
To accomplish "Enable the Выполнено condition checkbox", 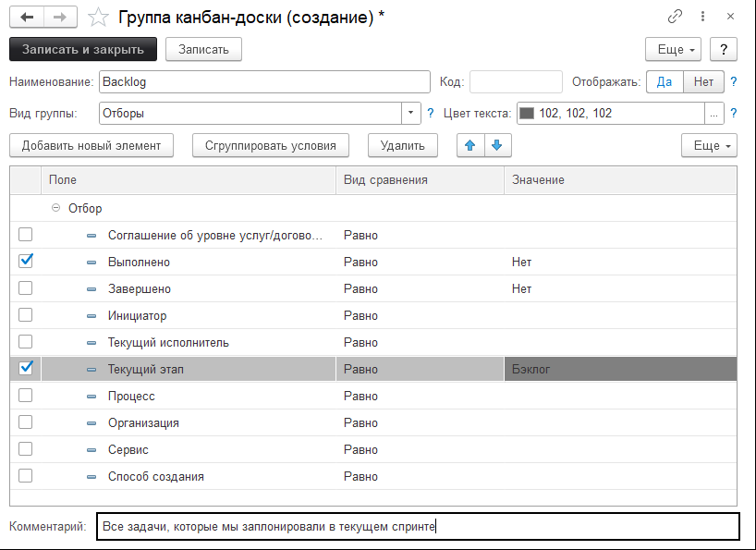I will tap(26, 261).
